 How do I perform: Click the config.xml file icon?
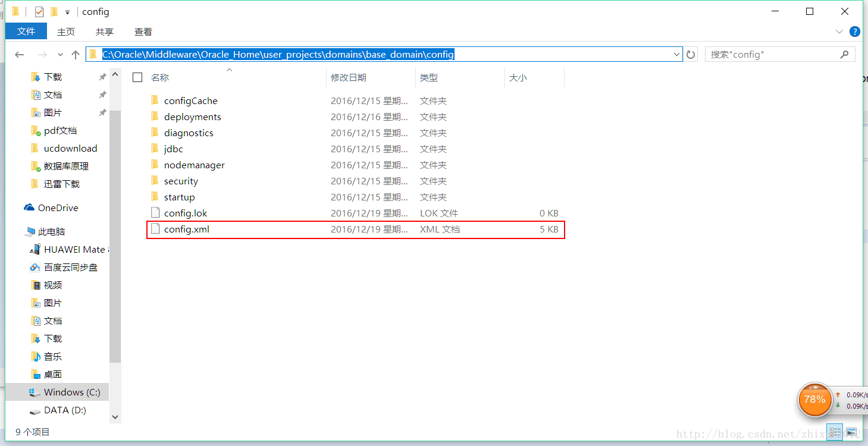(x=155, y=229)
